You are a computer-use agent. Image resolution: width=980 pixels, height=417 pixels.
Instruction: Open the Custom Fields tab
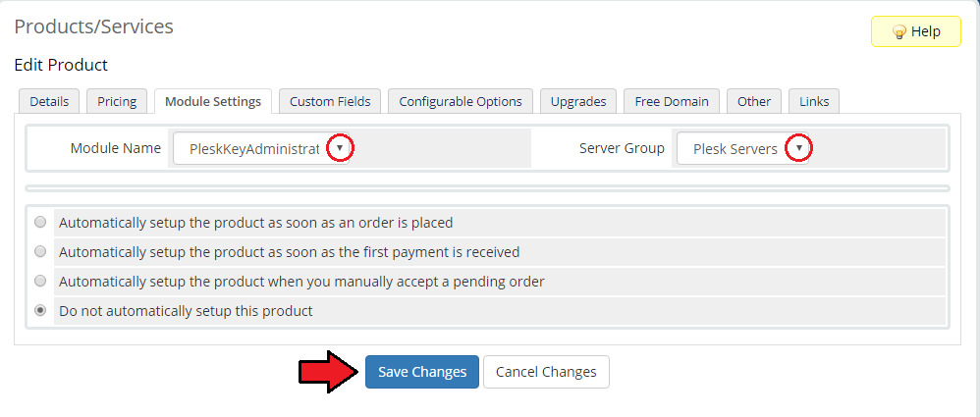coord(330,101)
